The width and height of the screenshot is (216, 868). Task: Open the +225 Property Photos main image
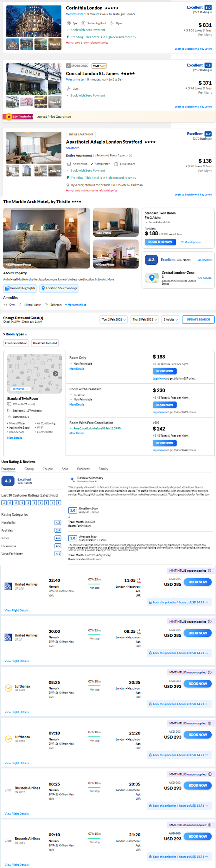click(x=47, y=238)
